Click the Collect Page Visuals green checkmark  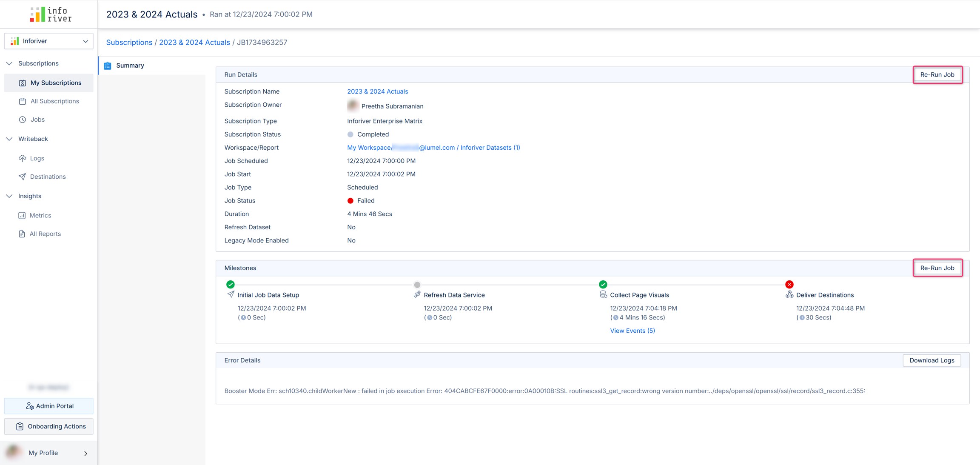(603, 284)
